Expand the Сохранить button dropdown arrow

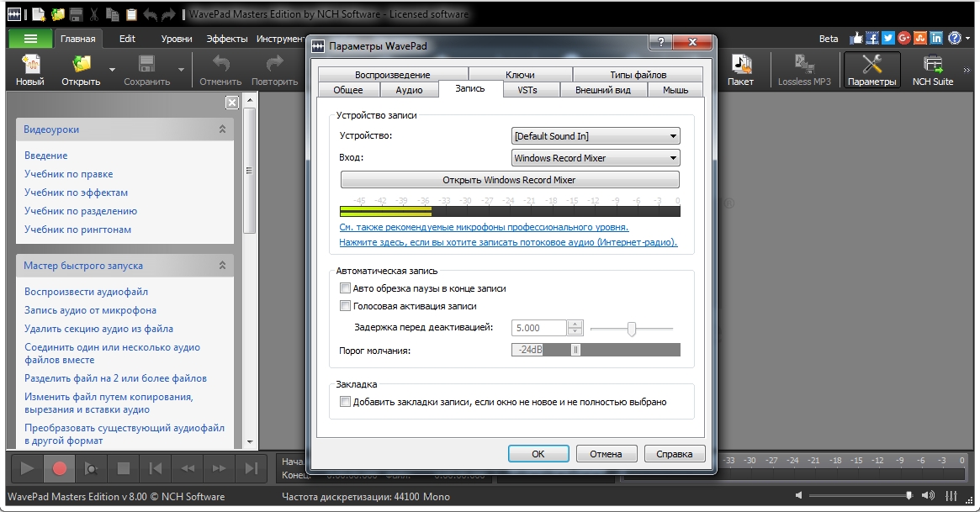click(x=181, y=70)
